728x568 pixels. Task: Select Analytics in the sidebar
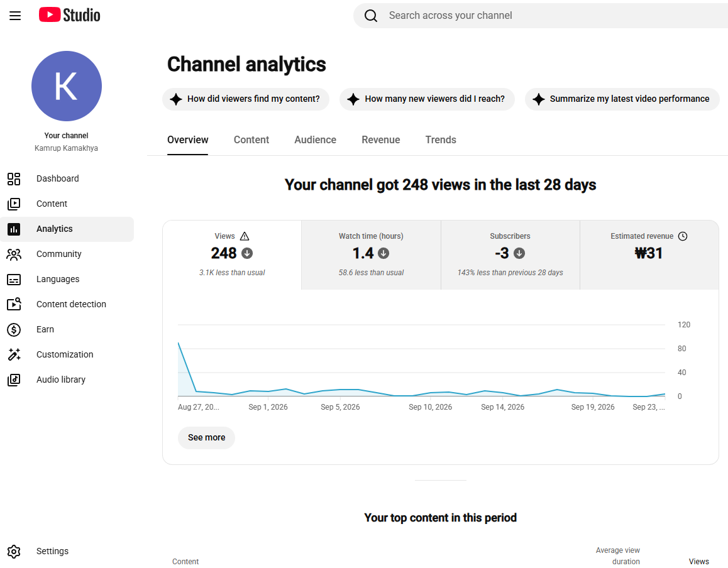click(x=67, y=229)
